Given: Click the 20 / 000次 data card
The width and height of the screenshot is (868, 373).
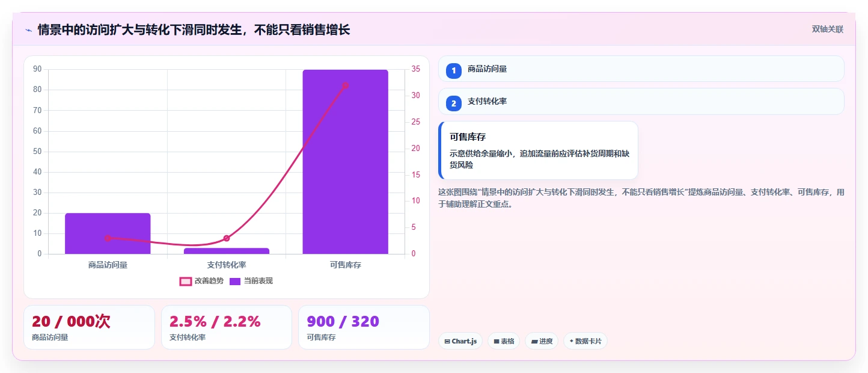Looking at the screenshot, I should point(89,327).
